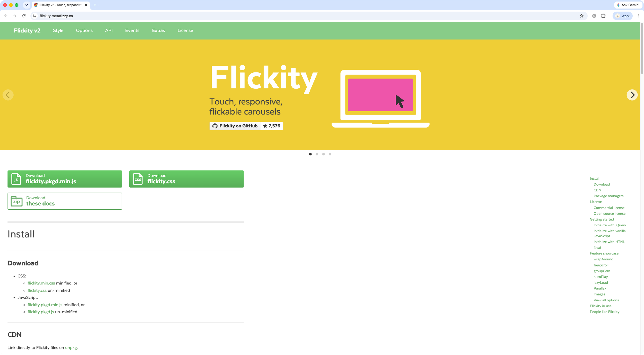Jump to Download in sidebar contents
Image resolution: width=644 pixels, height=355 pixels.
tap(601, 184)
